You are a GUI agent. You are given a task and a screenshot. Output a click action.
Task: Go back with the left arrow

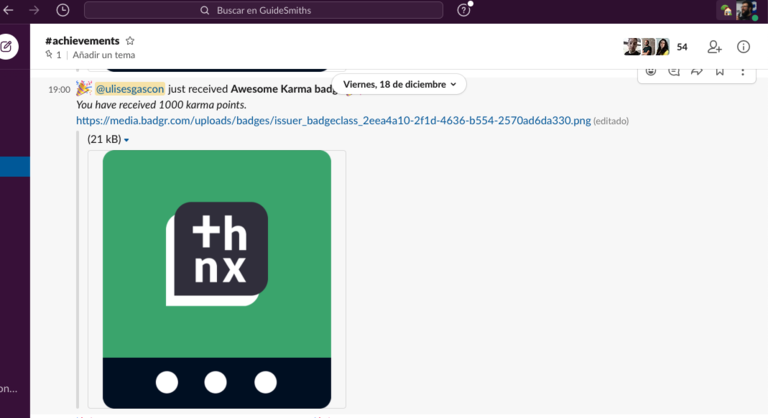[x=8, y=10]
